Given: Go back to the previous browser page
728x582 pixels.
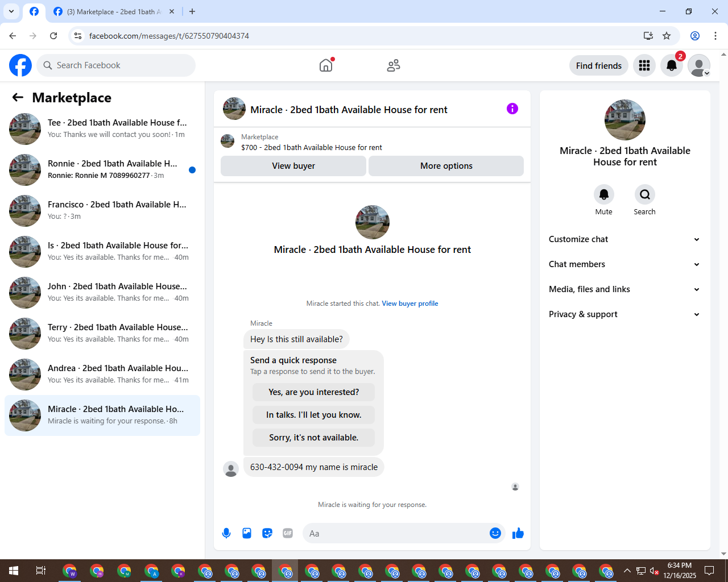Looking at the screenshot, I should tap(13, 36).
